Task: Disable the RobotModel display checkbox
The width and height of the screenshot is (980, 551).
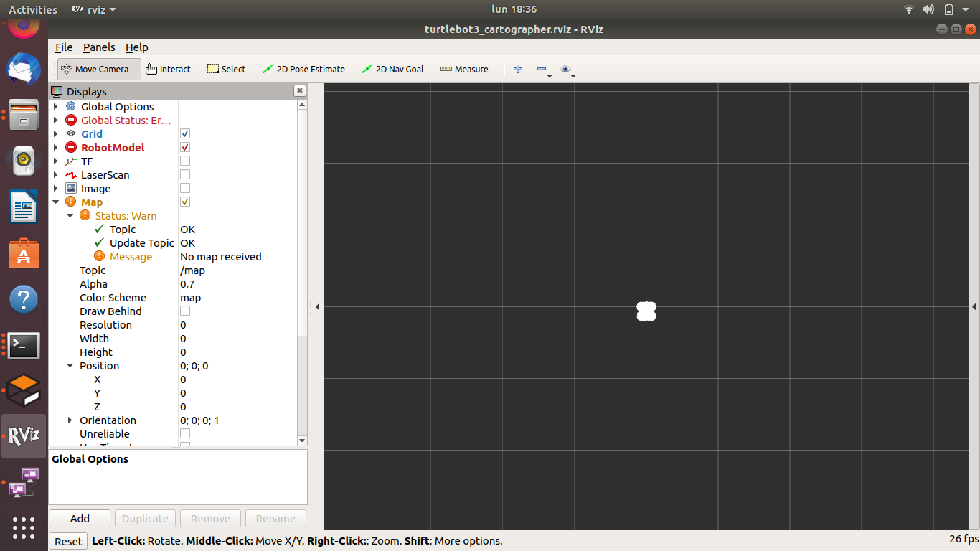Action: click(184, 147)
